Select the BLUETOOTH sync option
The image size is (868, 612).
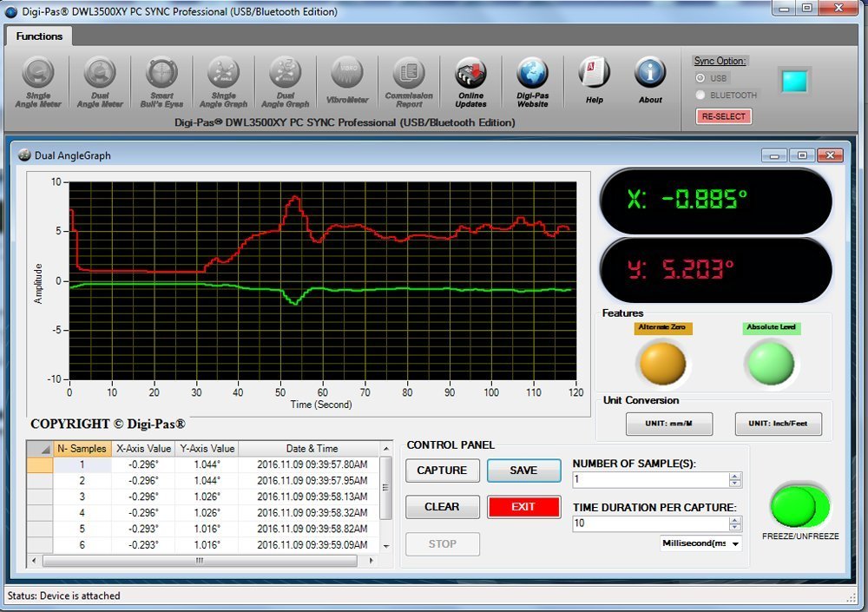click(x=700, y=95)
